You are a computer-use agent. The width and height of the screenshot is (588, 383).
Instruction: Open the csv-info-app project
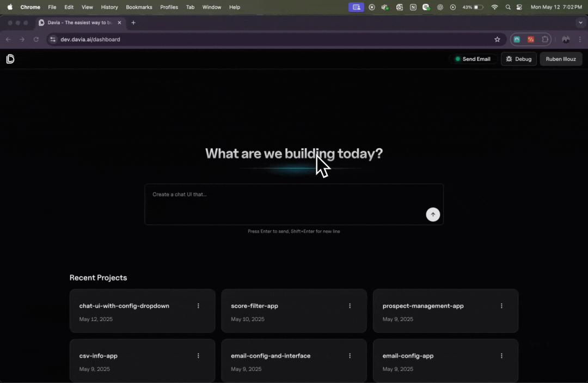pos(142,361)
